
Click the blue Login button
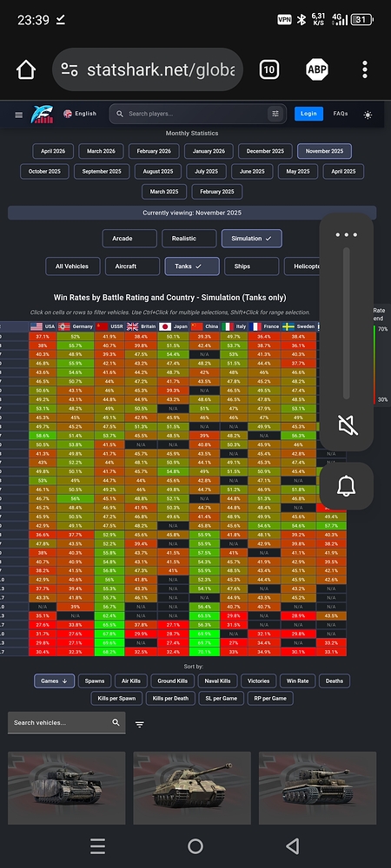tap(308, 114)
